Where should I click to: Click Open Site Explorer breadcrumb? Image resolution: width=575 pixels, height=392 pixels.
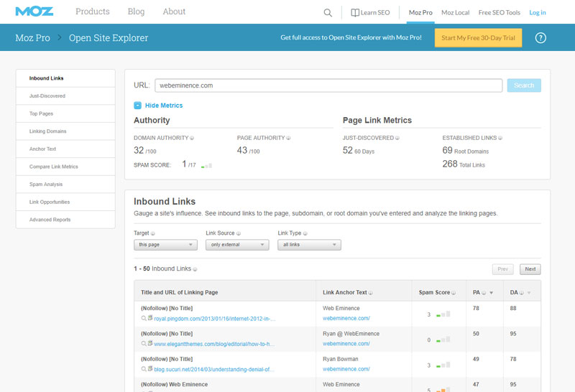[109, 38]
